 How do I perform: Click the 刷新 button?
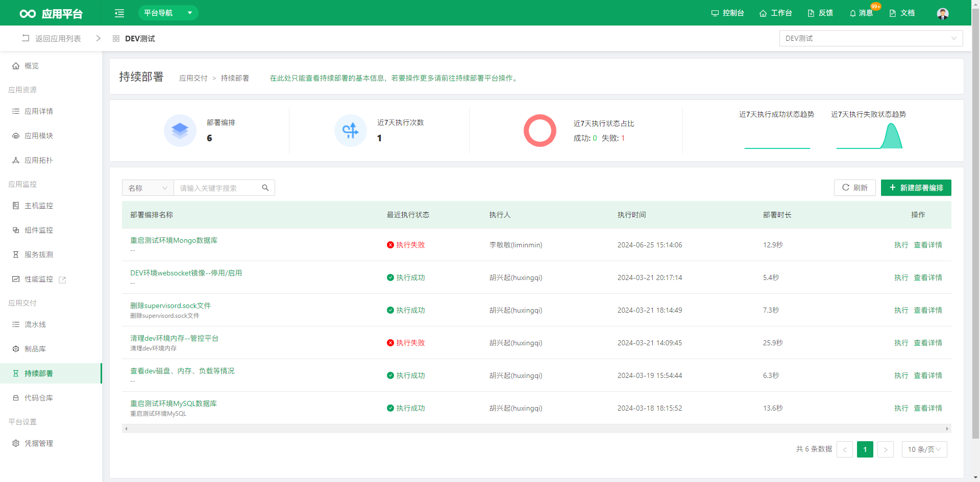point(854,188)
